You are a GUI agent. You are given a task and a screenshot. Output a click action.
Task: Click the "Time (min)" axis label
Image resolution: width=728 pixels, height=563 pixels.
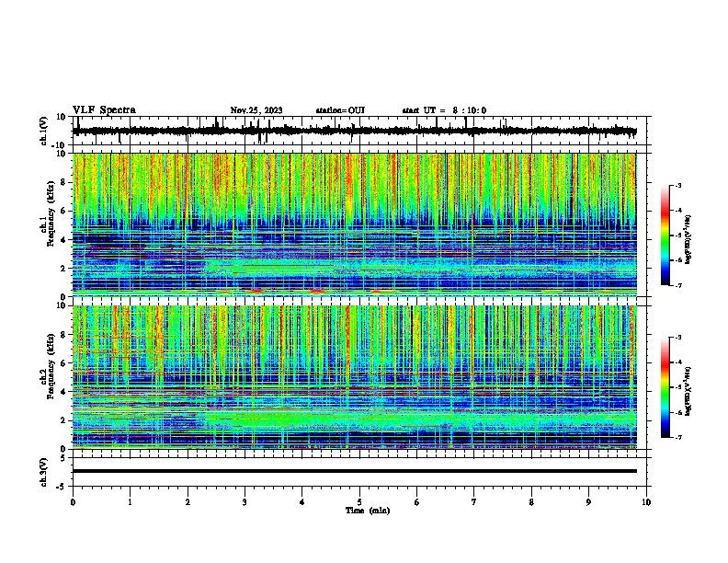(368, 511)
